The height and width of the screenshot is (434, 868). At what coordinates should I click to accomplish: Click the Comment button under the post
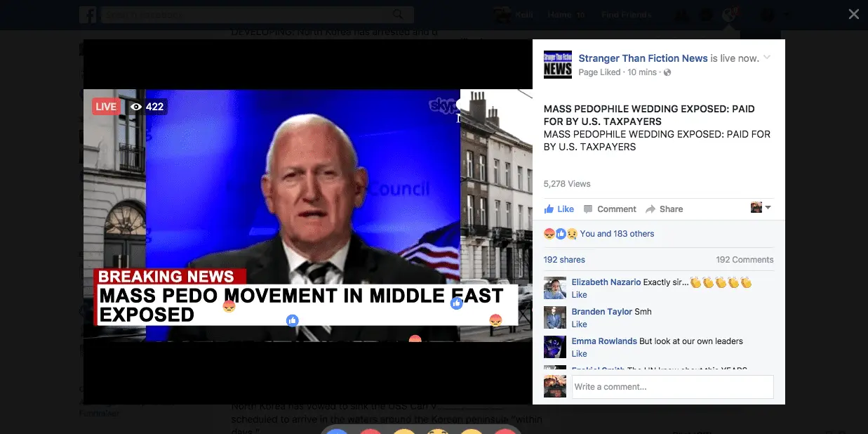[x=610, y=209]
